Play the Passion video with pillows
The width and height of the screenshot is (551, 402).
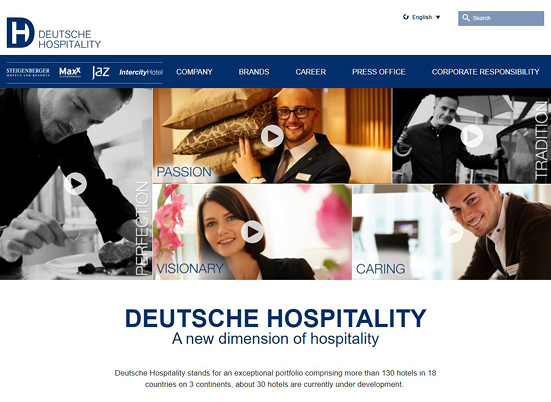coord(272,136)
